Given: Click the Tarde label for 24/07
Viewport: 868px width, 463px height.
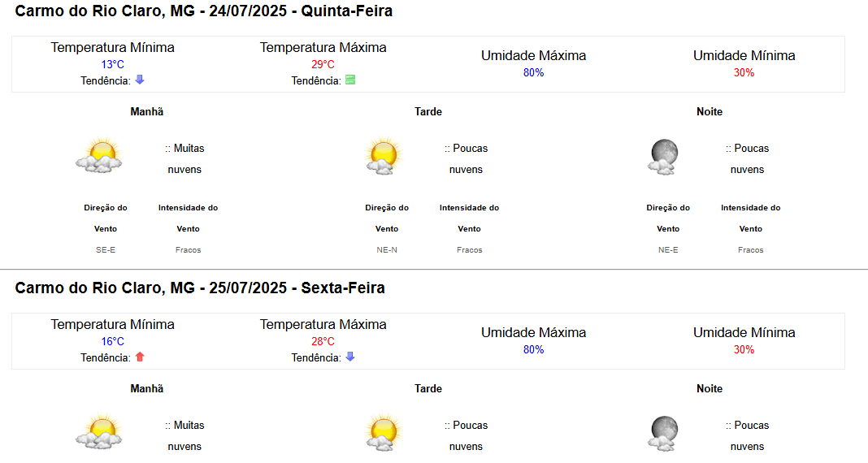Looking at the screenshot, I should 428,112.
